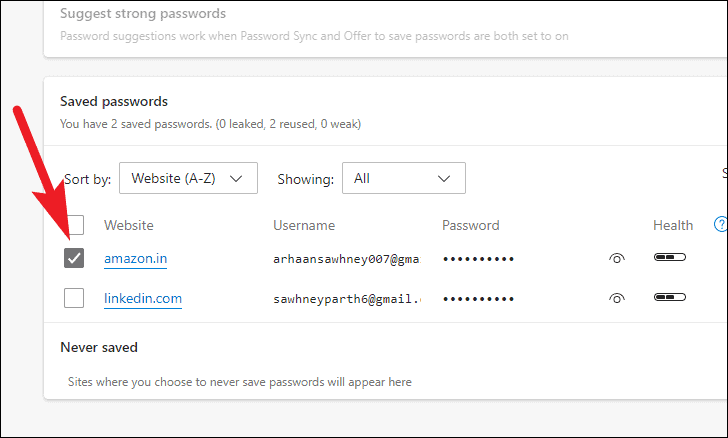Viewport: 728px width, 438px height.
Task: Expand the Showing All dropdown
Action: [x=403, y=178]
